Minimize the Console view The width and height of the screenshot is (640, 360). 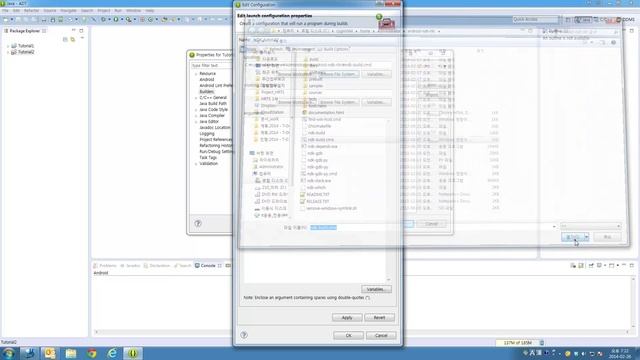624,265
